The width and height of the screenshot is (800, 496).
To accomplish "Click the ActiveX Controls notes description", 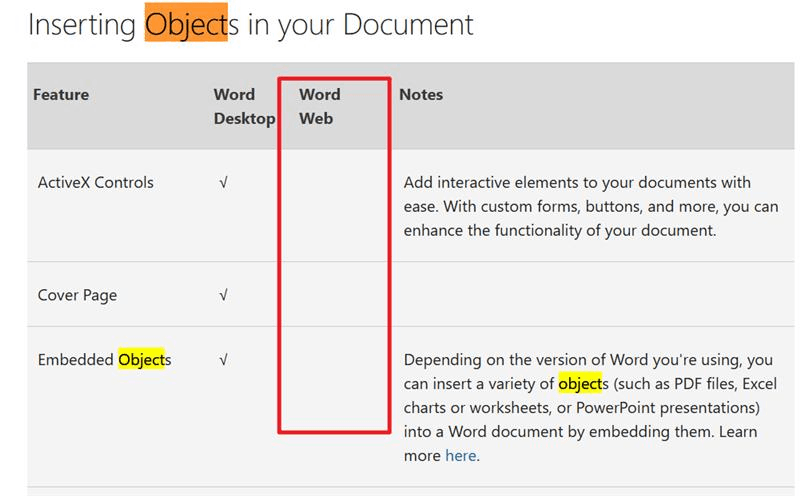I will tap(591, 207).
